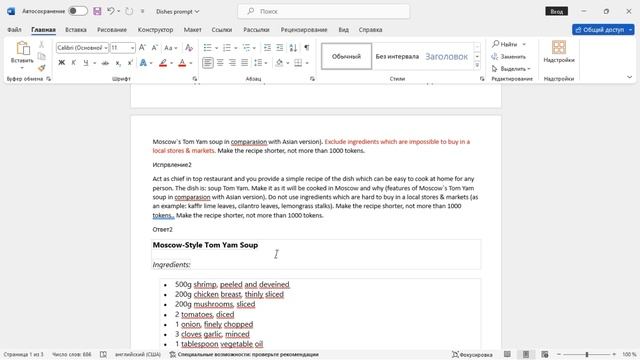Click the bulleted list icon
The height and width of the screenshot is (360, 640).
coord(207,48)
